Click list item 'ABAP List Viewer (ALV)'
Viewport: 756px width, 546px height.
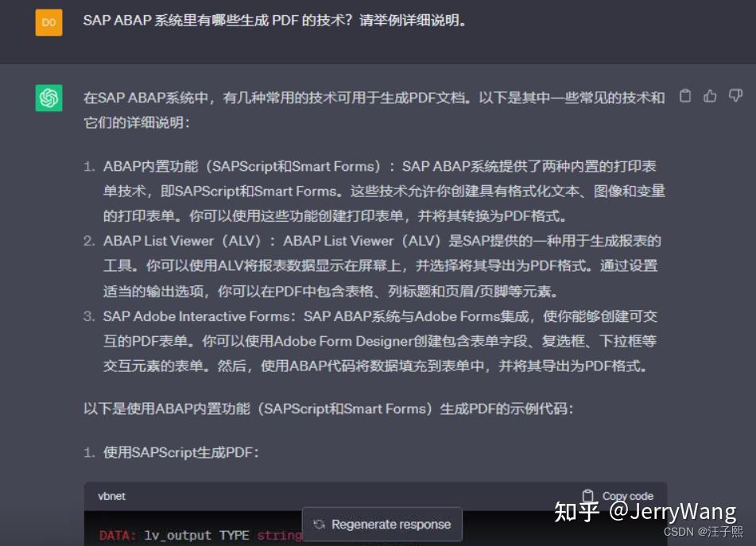pyautogui.click(x=382, y=266)
